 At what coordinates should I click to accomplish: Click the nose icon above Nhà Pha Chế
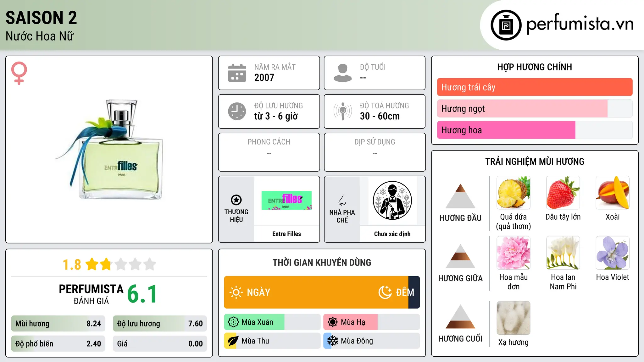click(x=342, y=200)
